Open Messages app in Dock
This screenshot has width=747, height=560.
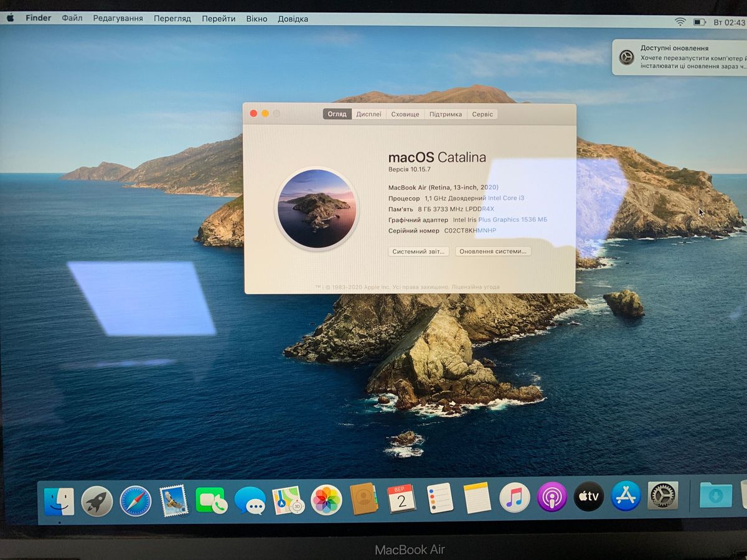pyautogui.click(x=250, y=500)
